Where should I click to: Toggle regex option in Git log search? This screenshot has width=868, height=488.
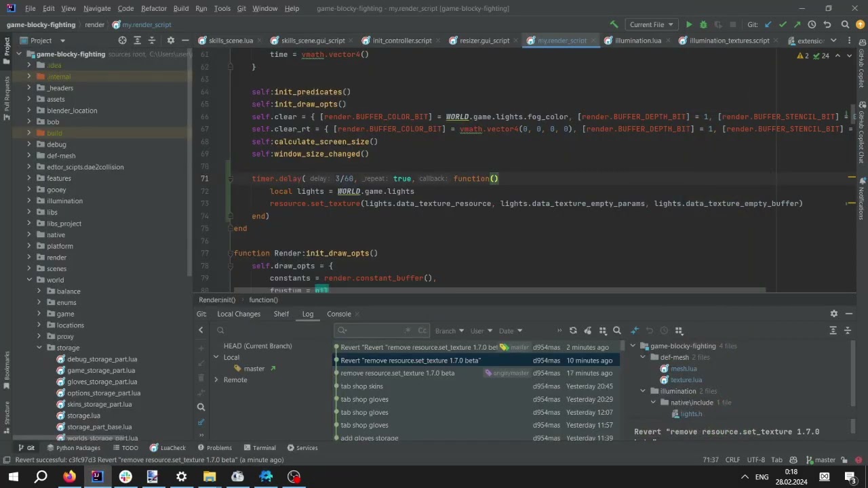pos(408,331)
